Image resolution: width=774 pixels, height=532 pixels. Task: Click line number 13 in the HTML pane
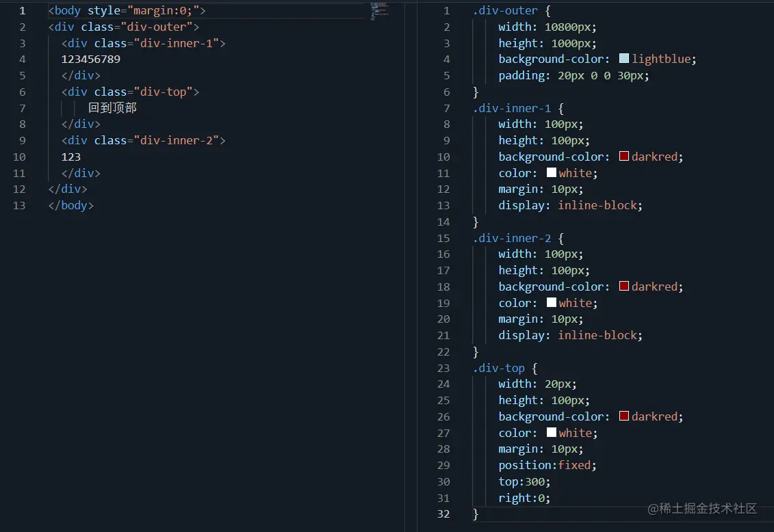click(x=19, y=205)
